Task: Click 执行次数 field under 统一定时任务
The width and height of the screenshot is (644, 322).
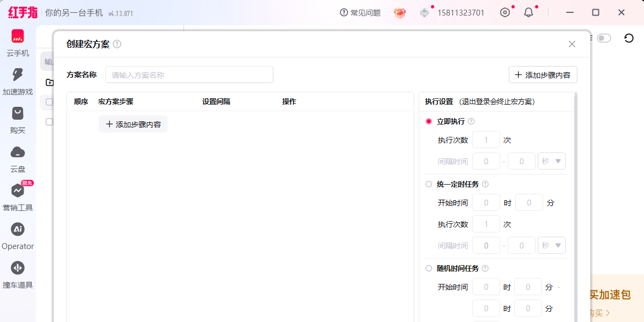Action: pyautogui.click(x=486, y=224)
